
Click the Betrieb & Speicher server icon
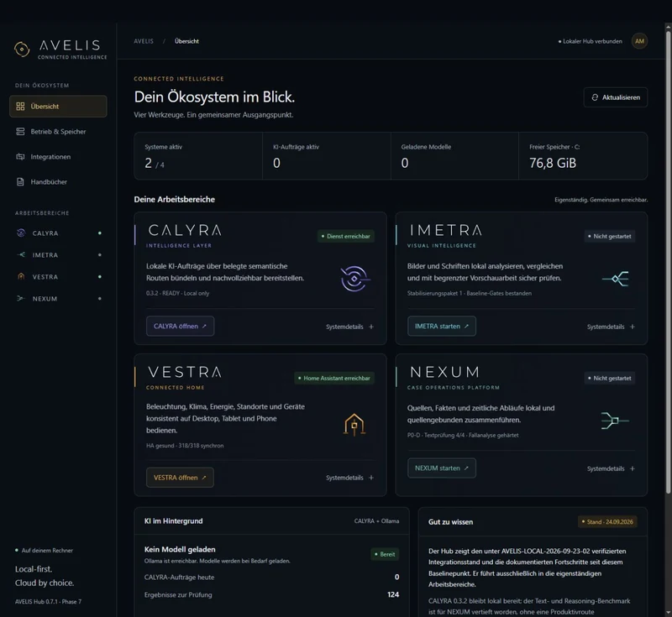point(20,132)
